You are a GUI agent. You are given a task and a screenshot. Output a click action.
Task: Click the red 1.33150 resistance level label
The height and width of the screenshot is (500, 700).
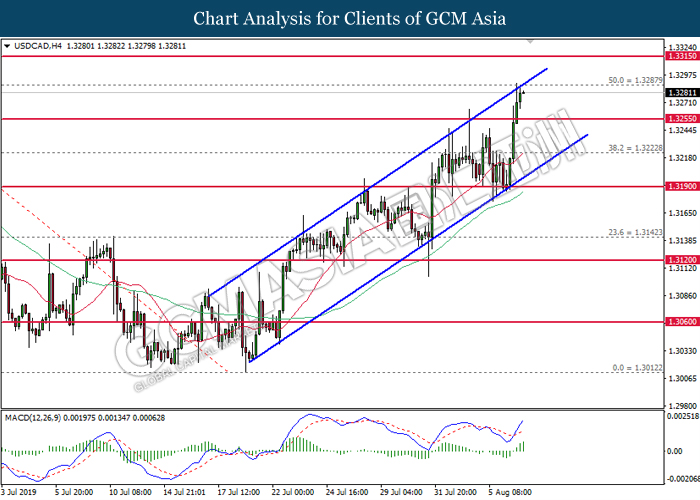click(681, 57)
